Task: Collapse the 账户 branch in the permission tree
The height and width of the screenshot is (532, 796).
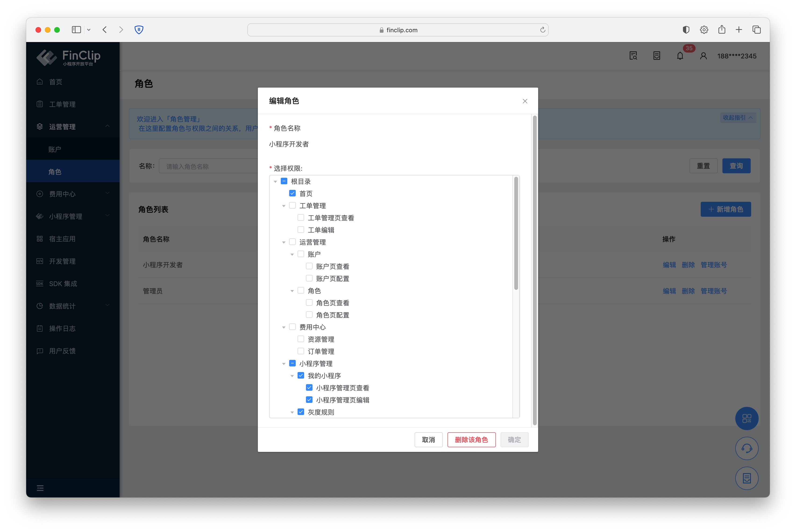Action: tap(292, 254)
